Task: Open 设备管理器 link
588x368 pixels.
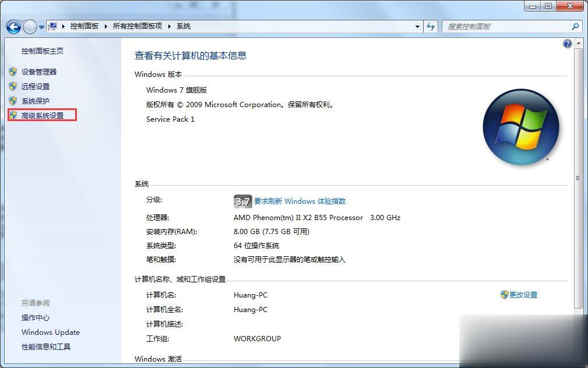Action: pos(39,72)
